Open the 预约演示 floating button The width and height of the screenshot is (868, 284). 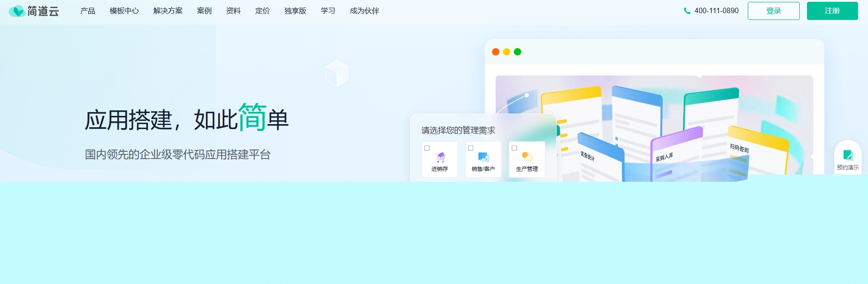[848, 158]
